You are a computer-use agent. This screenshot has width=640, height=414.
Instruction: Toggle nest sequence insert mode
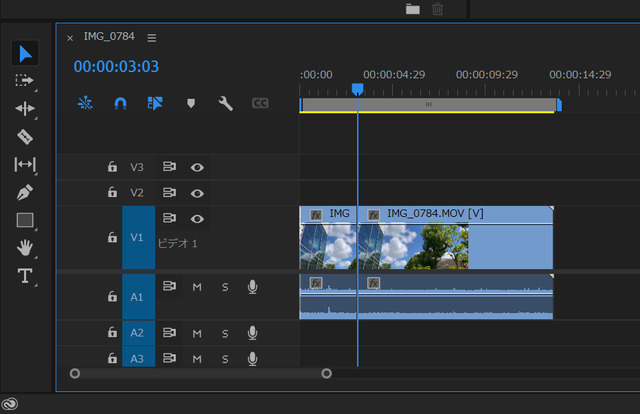pos(85,103)
